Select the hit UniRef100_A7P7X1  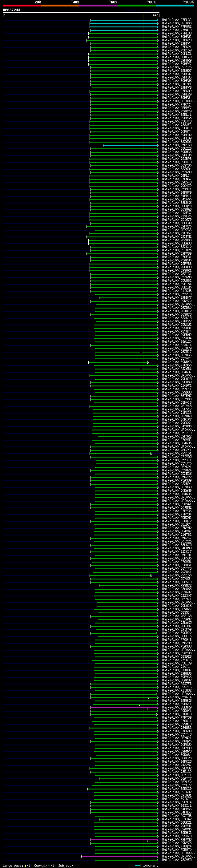click(176, 84)
